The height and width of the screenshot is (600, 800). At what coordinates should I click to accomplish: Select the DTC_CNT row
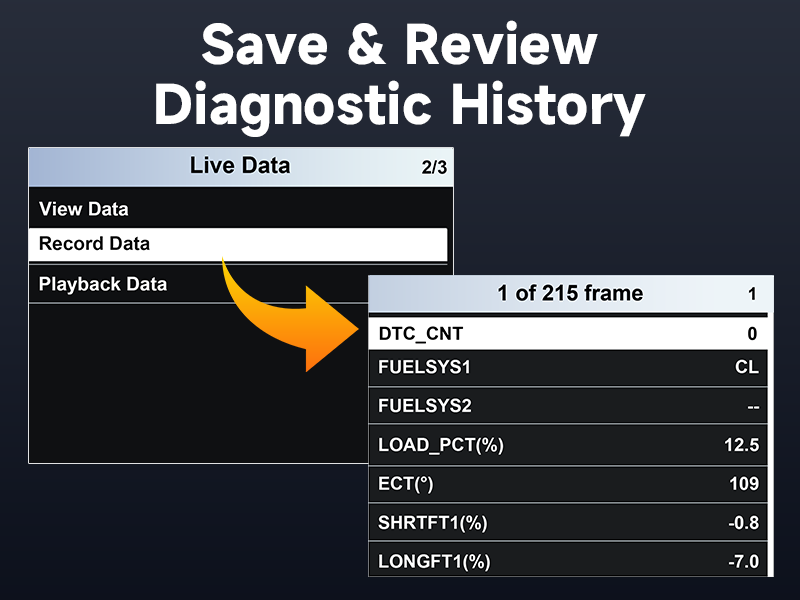click(x=568, y=334)
